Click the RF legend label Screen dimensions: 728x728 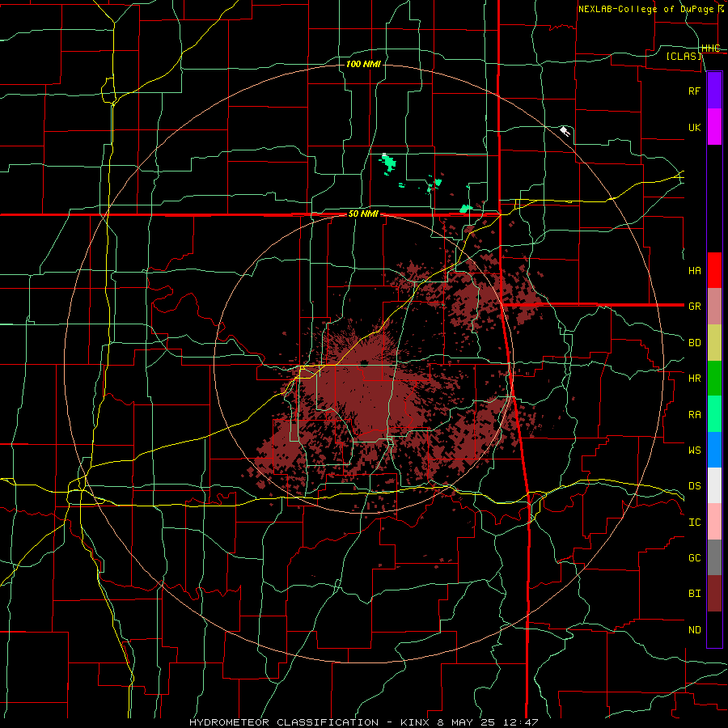[695, 91]
